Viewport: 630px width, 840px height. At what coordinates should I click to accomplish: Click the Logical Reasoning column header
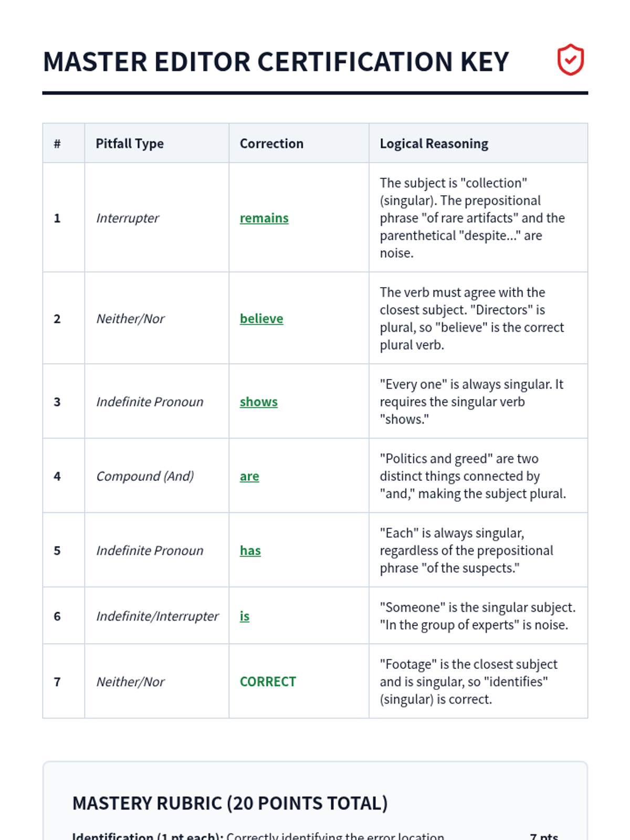434,143
